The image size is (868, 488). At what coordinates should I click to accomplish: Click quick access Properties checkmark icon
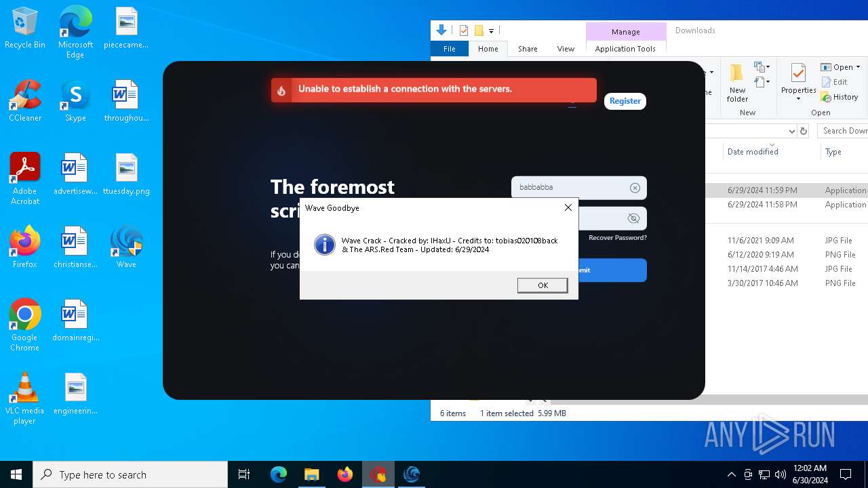tap(464, 30)
